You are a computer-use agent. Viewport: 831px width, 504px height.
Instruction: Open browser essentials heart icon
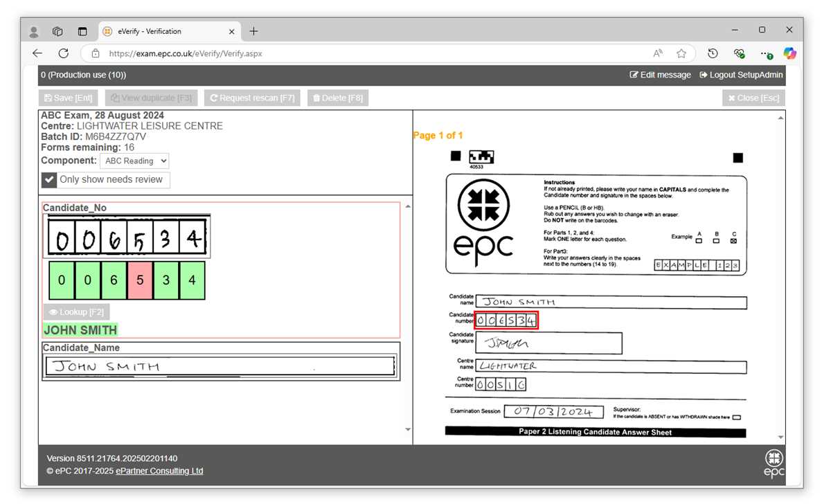click(x=740, y=53)
